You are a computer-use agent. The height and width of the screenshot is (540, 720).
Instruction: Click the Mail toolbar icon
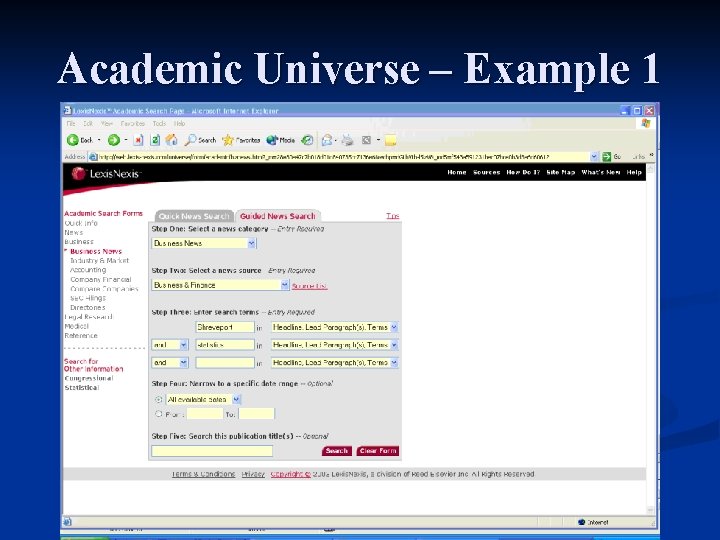327,140
